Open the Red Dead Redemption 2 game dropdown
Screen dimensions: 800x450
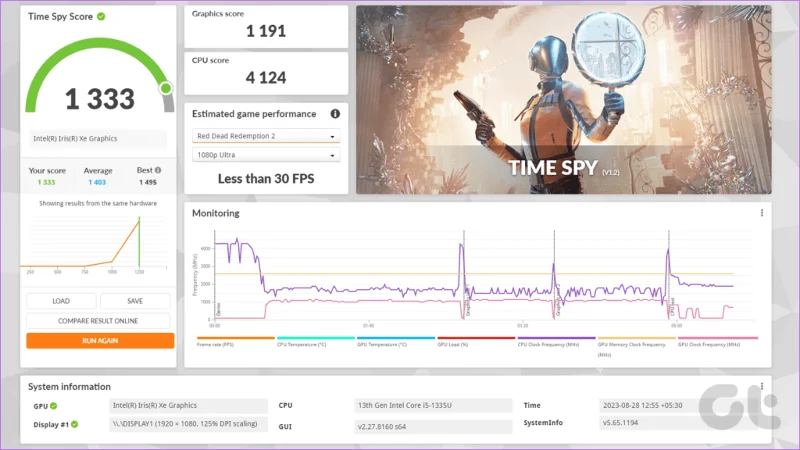click(266, 136)
